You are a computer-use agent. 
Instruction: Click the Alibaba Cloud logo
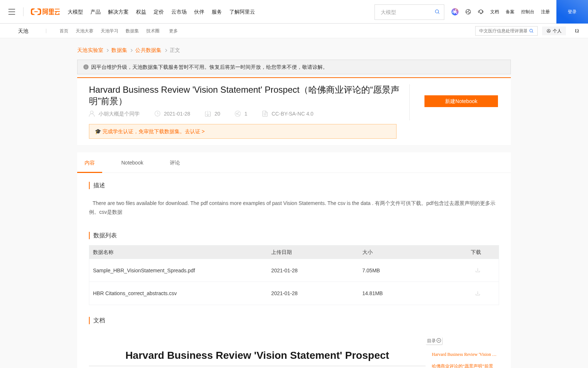click(x=45, y=12)
